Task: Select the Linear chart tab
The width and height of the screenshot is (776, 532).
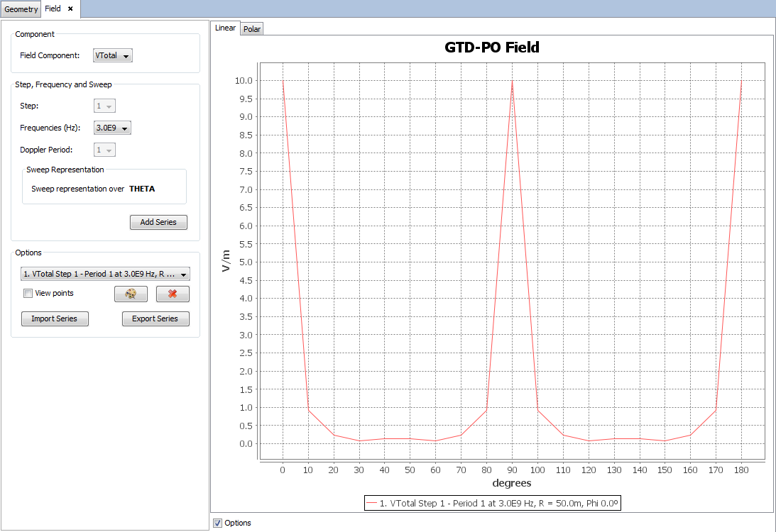Action: pyautogui.click(x=225, y=28)
